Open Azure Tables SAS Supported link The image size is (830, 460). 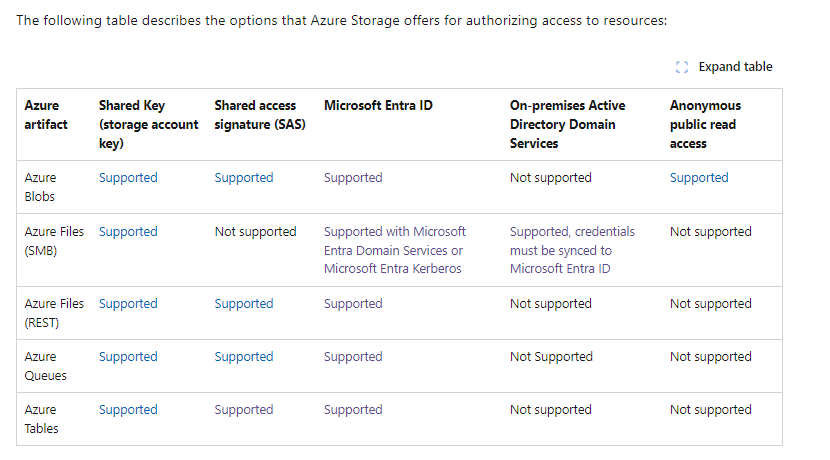(244, 409)
